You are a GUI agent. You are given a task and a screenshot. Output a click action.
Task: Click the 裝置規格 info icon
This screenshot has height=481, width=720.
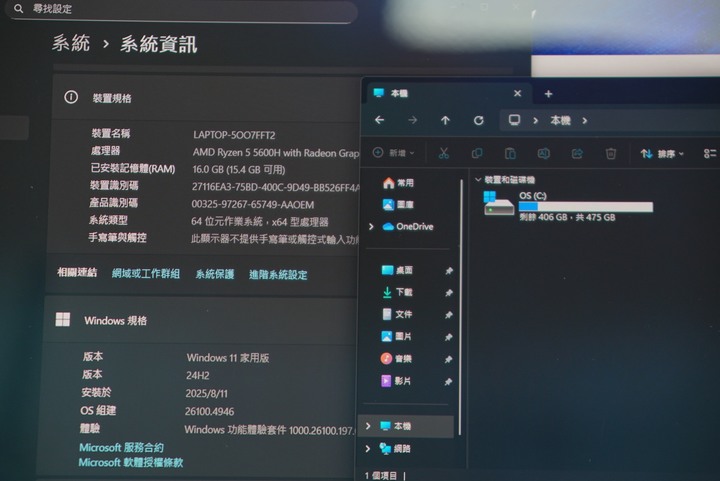point(71,97)
